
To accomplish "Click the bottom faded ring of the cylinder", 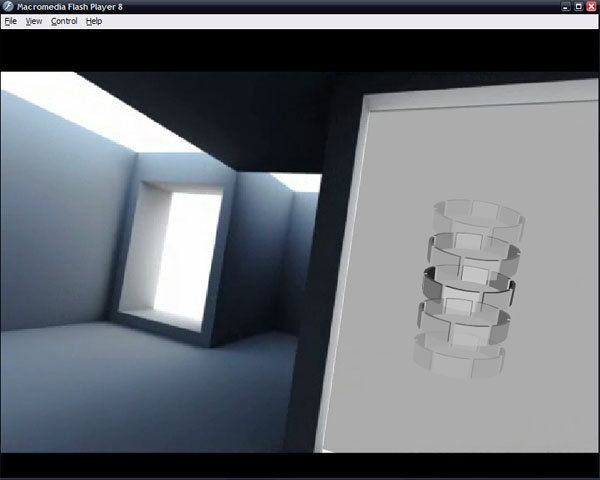I will pos(458,355).
